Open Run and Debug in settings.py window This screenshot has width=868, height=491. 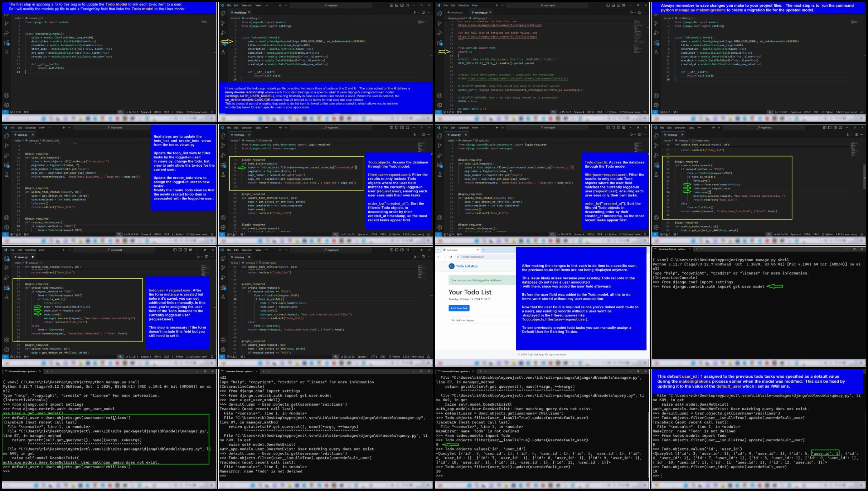pos(440,33)
